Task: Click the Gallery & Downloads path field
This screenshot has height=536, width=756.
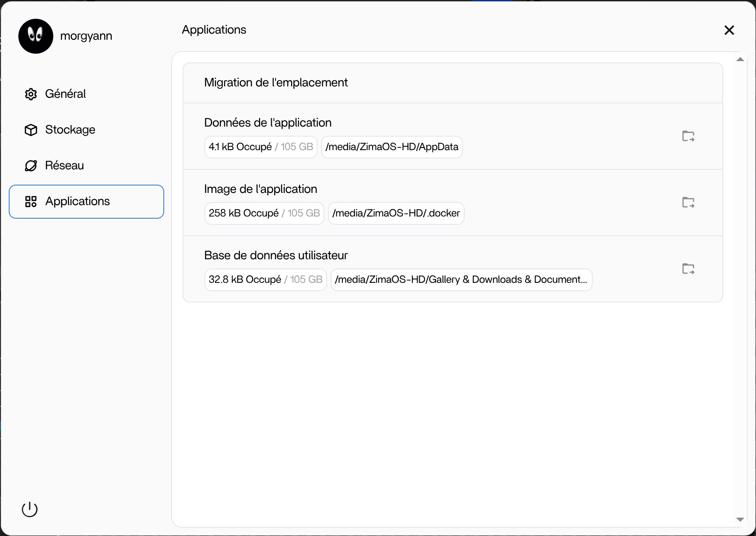Action: pos(461,280)
